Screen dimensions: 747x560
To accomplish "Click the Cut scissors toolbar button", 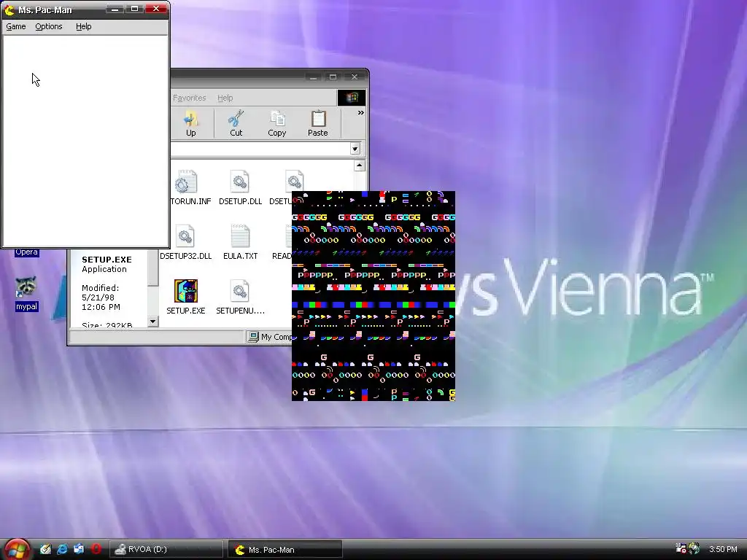I will point(236,123).
